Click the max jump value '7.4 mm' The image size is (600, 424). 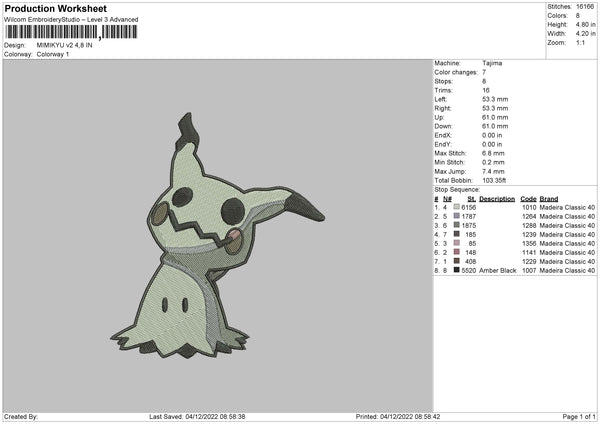coord(493,171)
